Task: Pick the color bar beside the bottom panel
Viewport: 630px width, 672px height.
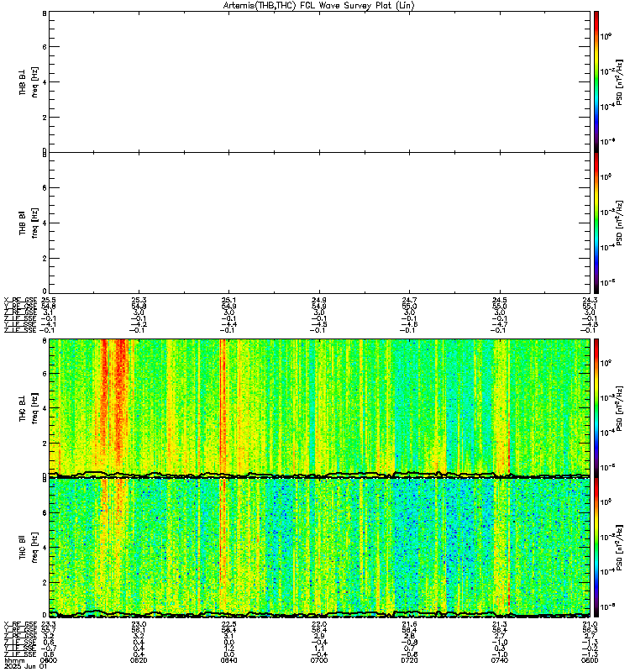Action: (596, 547)
